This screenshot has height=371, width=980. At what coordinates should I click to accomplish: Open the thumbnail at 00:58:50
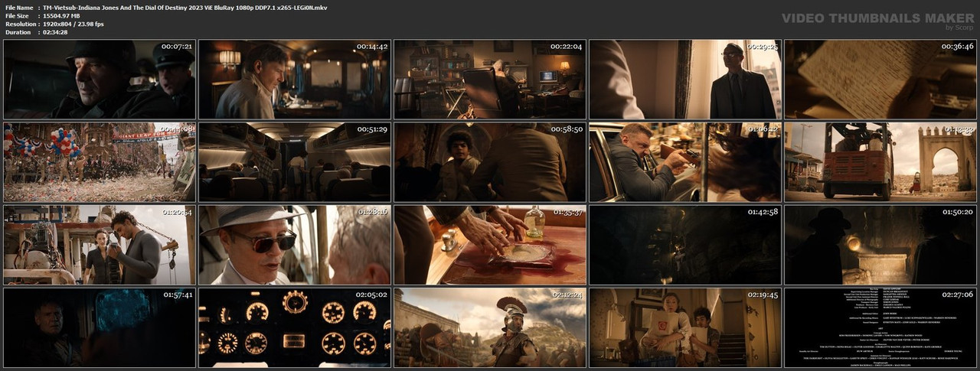coord(490,162)
